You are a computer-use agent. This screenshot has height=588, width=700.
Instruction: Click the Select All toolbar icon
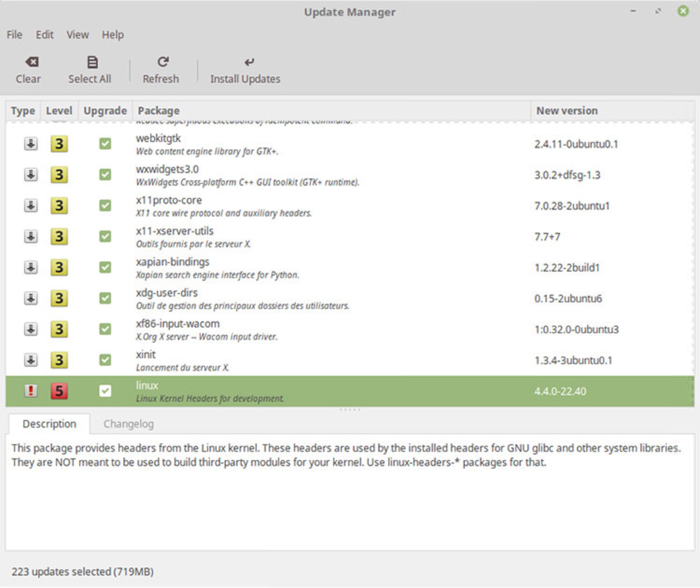point(92,62)
